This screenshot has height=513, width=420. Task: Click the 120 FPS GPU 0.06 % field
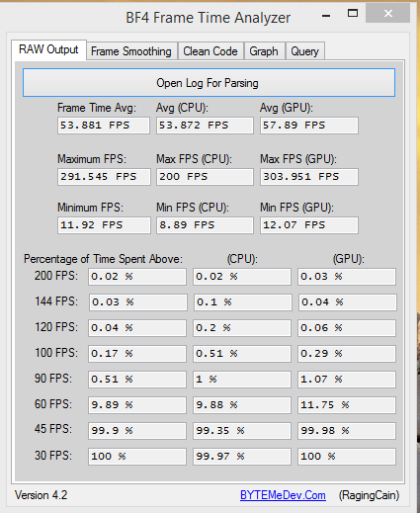(x=347, y=328)
